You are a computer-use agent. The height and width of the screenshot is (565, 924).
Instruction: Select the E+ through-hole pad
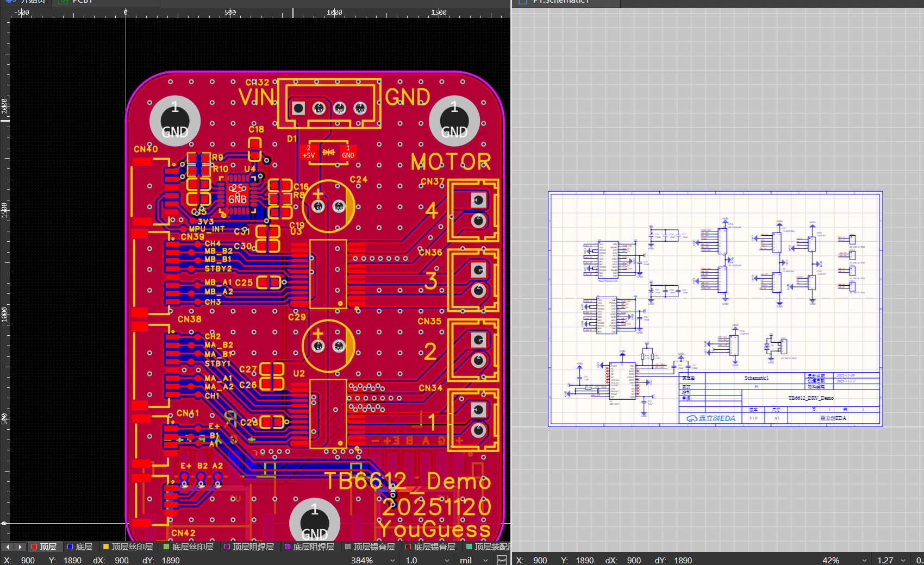[x=184, y=477]
